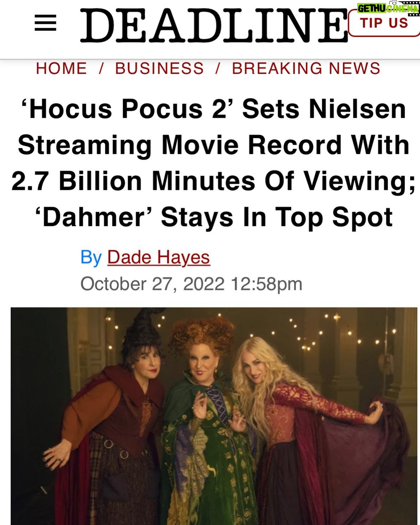Open the BUSINESS breadcrumb section

click(159, 68)
